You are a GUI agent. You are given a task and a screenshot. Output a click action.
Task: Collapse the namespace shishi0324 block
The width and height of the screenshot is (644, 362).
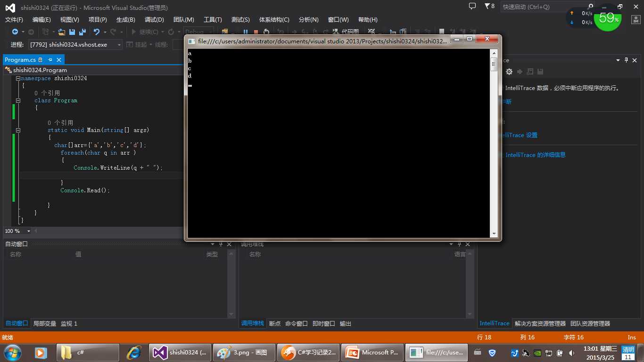pyautogui.click(x=18, y=78)
